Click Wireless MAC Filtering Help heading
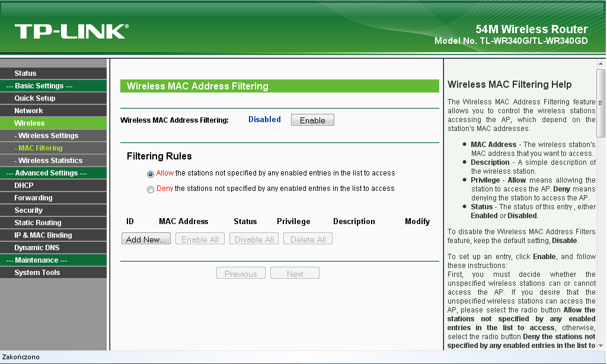The height and width of the screenshot is (364, 607). pos(509,84)
